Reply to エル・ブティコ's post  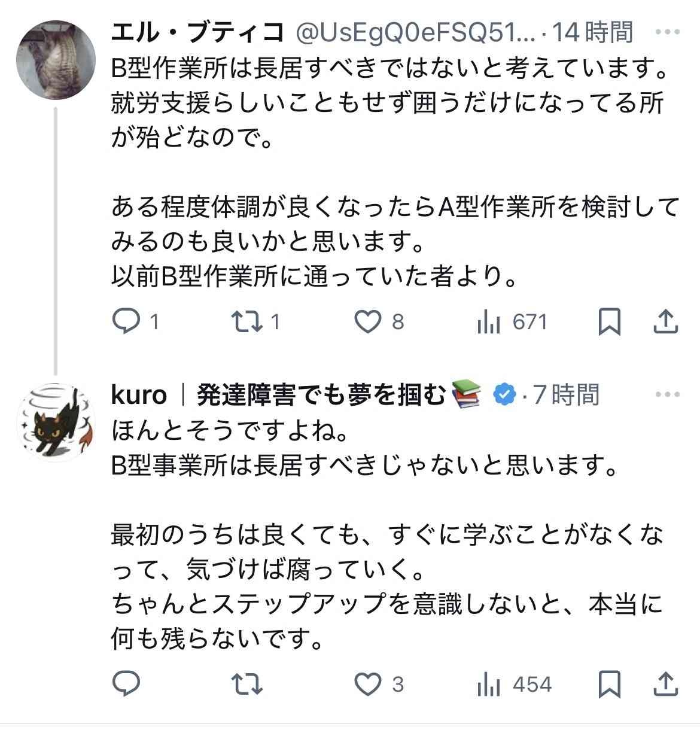[127, 322]
